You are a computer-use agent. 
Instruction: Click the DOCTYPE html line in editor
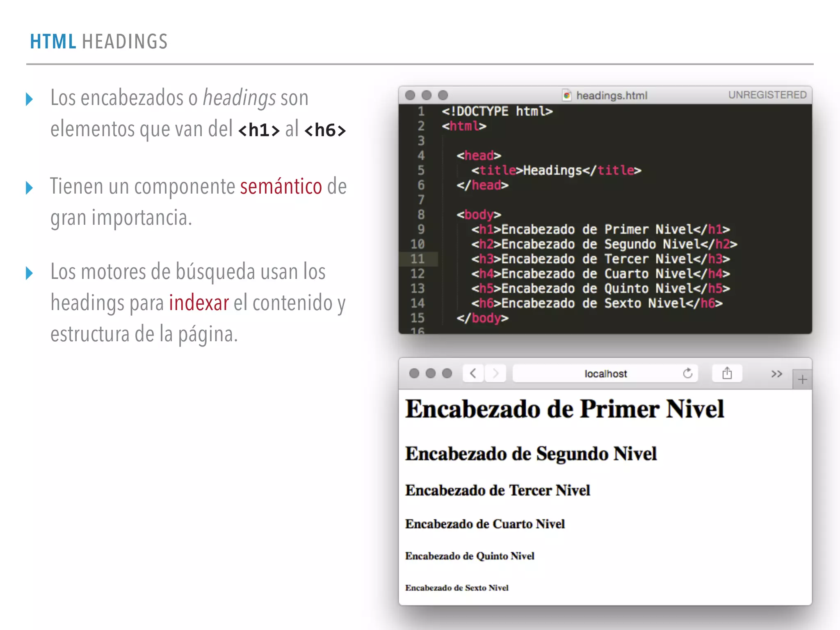click(x=497, y=111)
